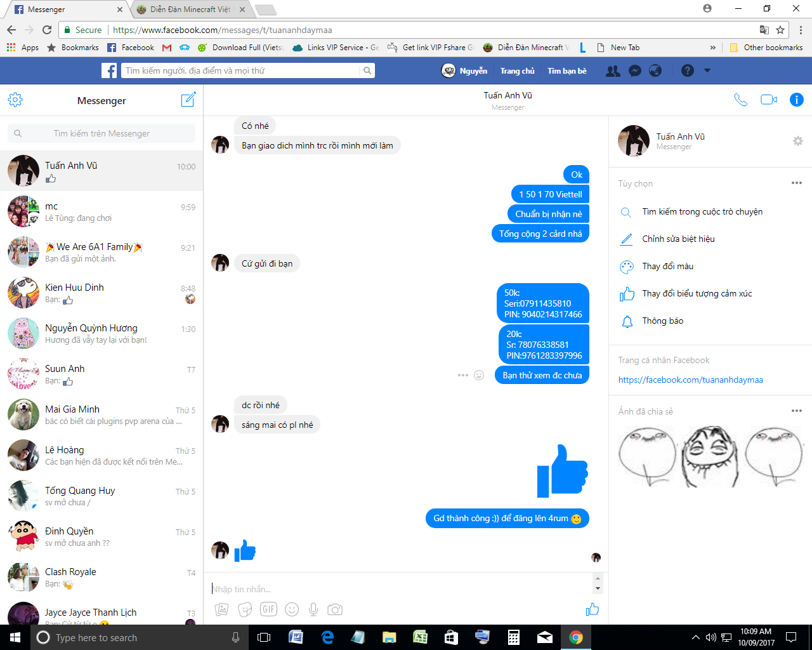Open the camera to take a photo

[x=335, y=609]
